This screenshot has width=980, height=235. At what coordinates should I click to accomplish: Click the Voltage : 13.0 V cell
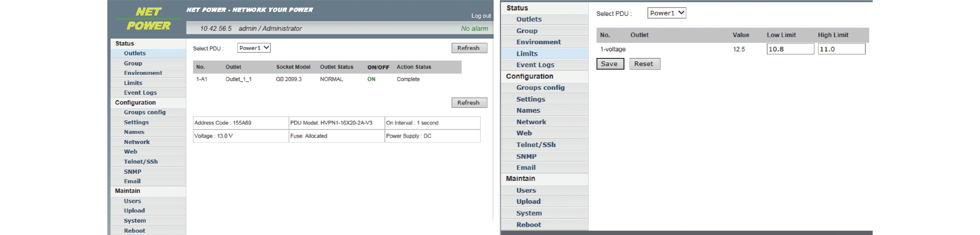pos(241,136)
